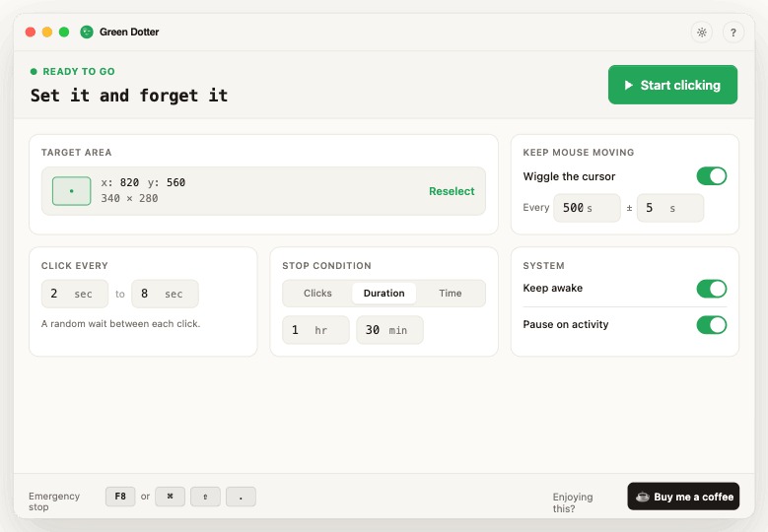
Task: Switch stop condition to Clicks tab
Action: tap(317, 294)
